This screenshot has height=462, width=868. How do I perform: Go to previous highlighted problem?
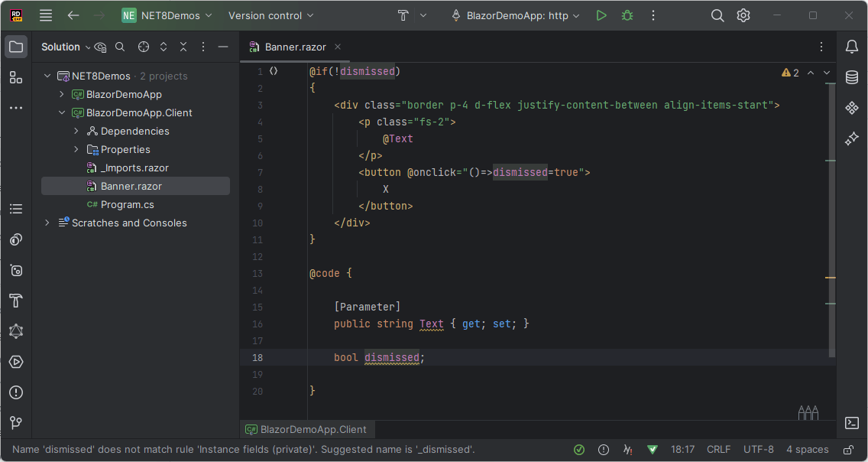pos(811,73)
